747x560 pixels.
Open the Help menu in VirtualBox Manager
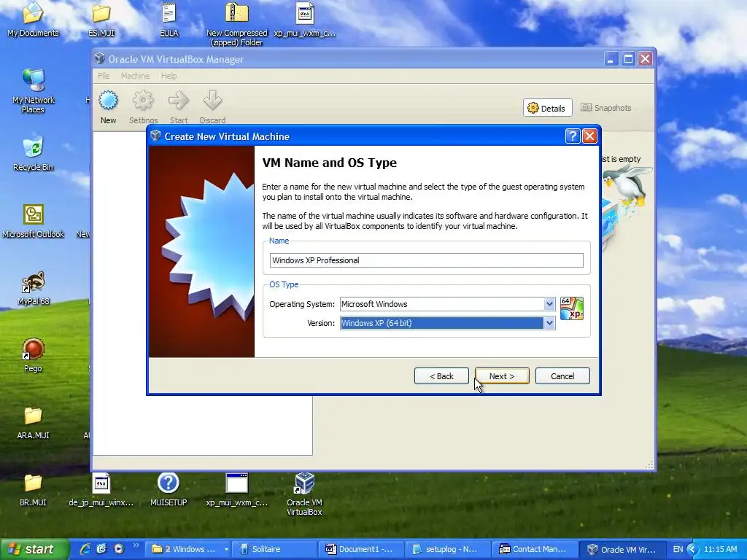pos(169,76)
